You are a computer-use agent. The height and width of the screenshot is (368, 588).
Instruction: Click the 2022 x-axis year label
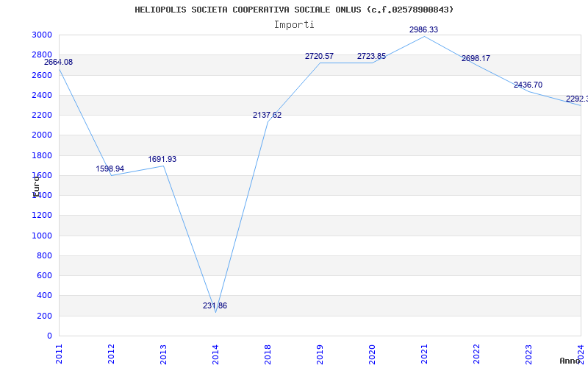[x=476, y=354]
